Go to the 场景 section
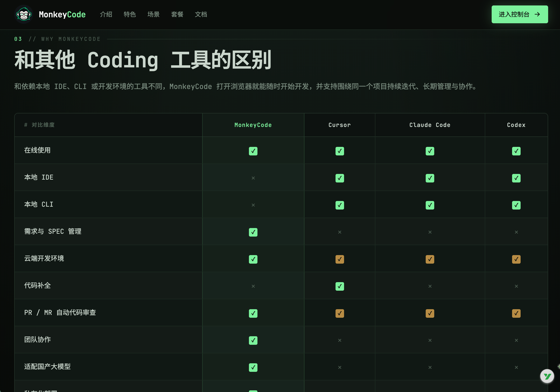 [x=154, y=14]
